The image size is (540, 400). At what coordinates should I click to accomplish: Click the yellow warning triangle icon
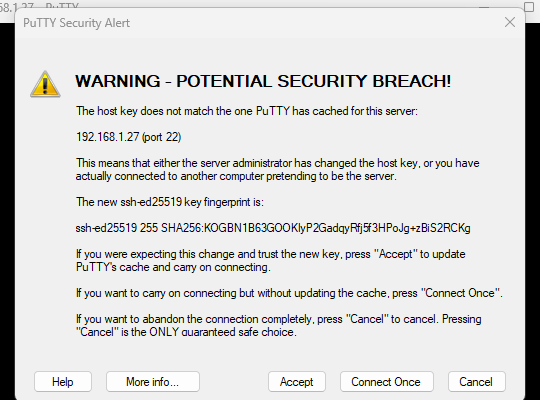(x=45, y=84)
